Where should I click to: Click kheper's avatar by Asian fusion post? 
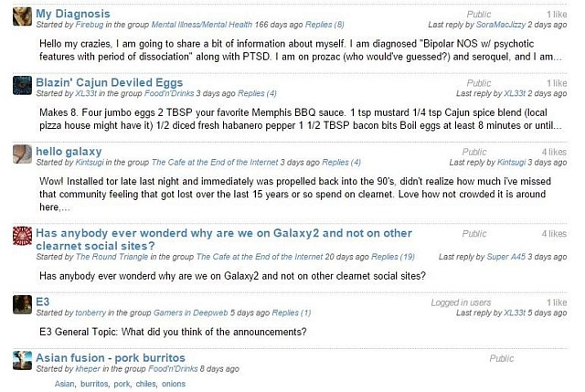coord(22,360)
